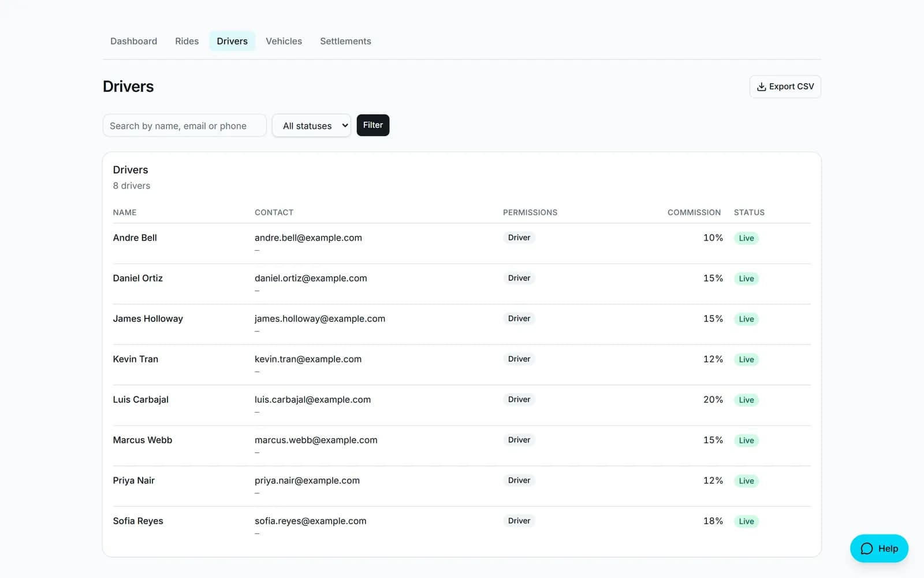
Task: Click the Driver badge in Andre Bell row
Action: (x=519, y=238)
